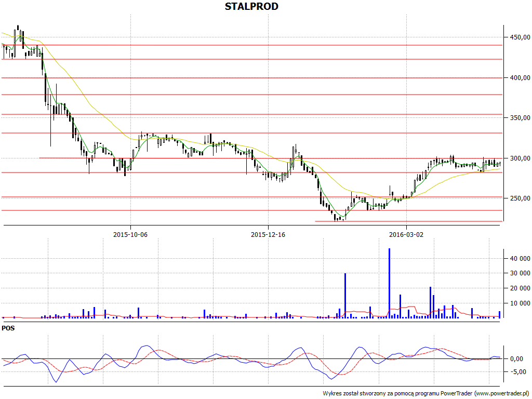Viewport: 532px width, 399px height.
Task: Click the 20 000 volume axis label
Action: pyautogui.click(x=520, y=288)
